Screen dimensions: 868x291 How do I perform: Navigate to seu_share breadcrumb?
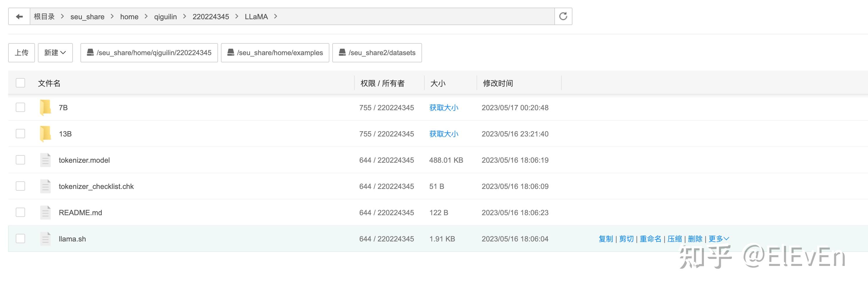[x=87, y=17]
